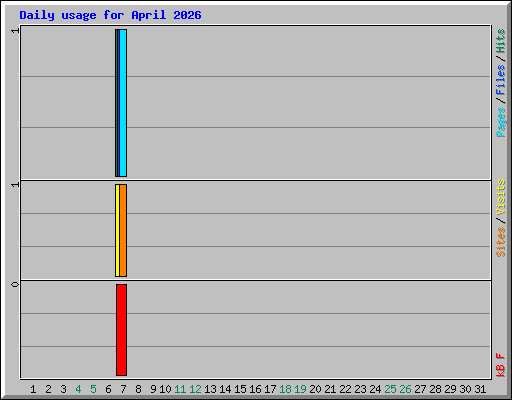Screen dimensions: 512x400
Task: Click day 25 on the x-axis
Action: pos(390,389)
